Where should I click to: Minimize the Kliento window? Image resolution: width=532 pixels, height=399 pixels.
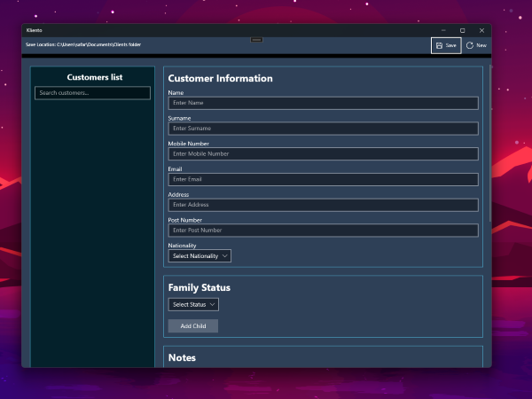[x=442, y=30]
